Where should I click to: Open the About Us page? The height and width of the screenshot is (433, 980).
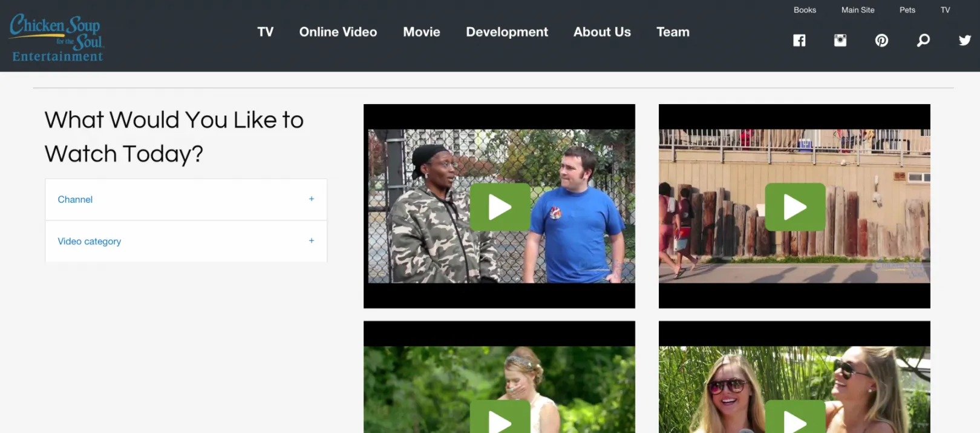coord(602,32)
